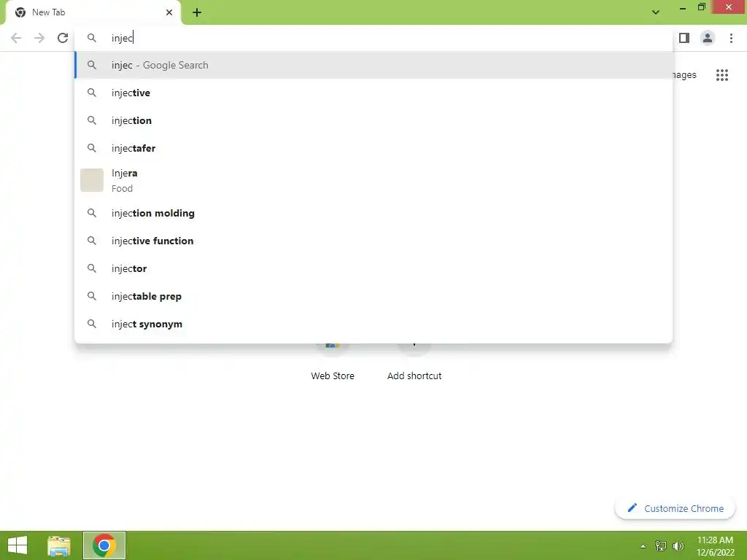Click the browser Back arrow
Viewport: 747px width, 560px height.
click(16, 38)
